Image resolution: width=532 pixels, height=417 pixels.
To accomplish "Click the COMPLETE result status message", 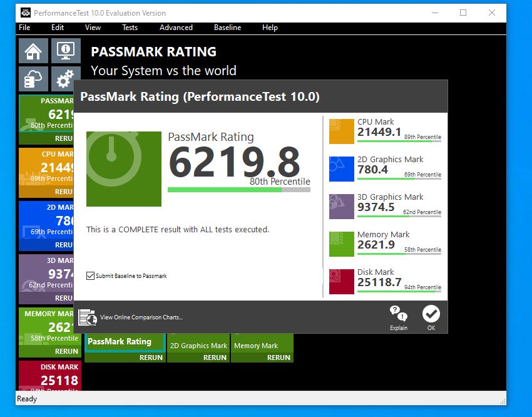I will click(178, 230).
